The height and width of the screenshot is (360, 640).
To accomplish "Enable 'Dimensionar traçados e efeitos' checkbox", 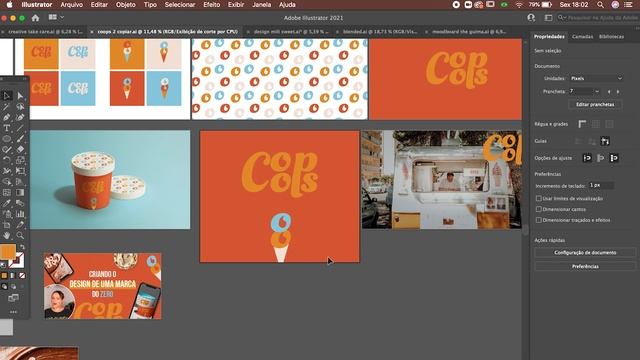I will pyautogui.click(x=539, y=220).
